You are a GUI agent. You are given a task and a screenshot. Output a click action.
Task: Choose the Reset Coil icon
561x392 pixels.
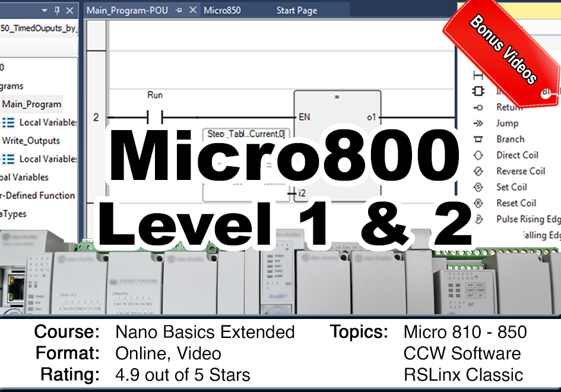pos(478,203)
